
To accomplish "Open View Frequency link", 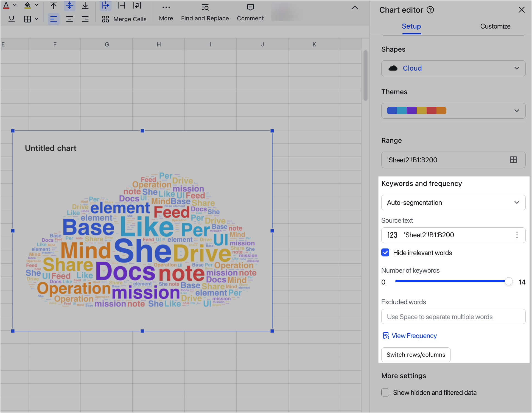I will [409, 336].
